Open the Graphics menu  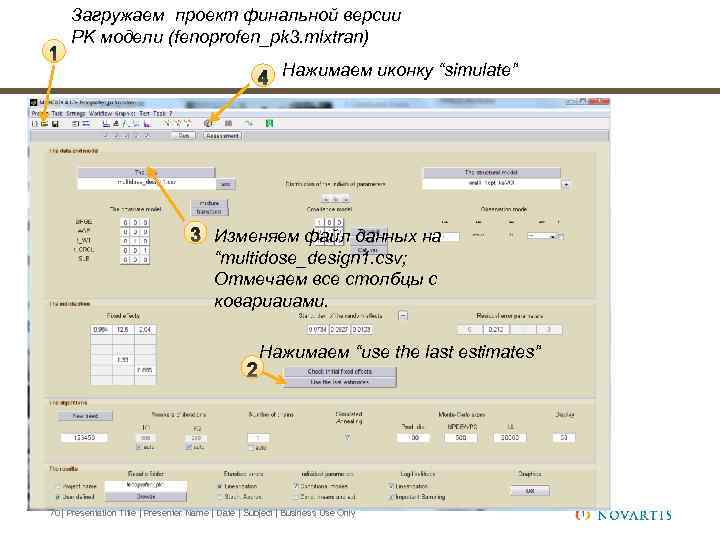(125, 113)
